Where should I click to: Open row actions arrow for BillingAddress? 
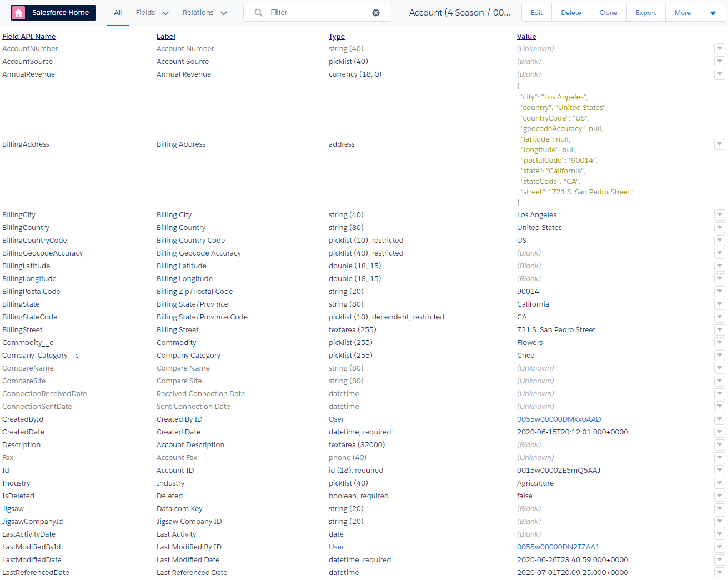click(720, 144)
